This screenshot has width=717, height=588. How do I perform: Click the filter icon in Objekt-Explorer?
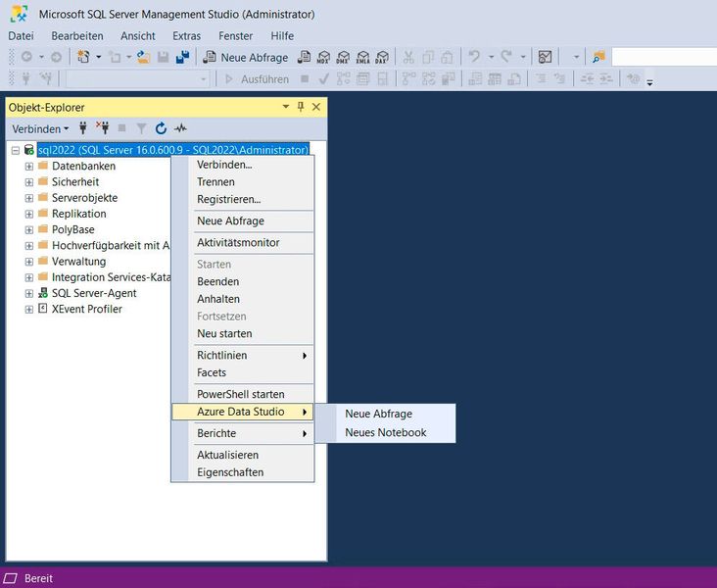141,128
